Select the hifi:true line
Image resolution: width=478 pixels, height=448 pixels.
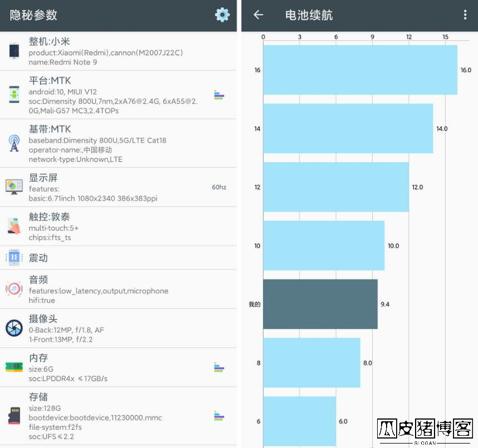pos(42,300)
